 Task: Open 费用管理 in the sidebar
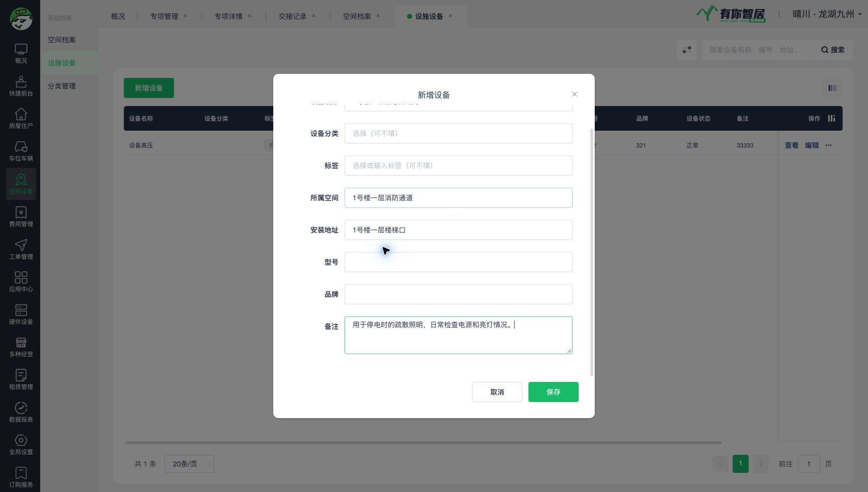(x=21, y=217)
